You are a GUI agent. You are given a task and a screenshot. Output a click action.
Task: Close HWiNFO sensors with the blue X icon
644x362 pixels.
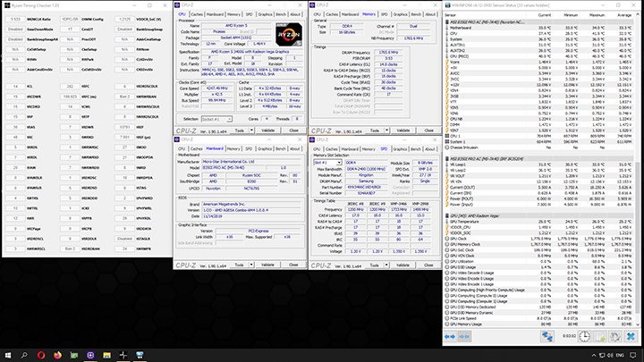(x=631, y=337)
